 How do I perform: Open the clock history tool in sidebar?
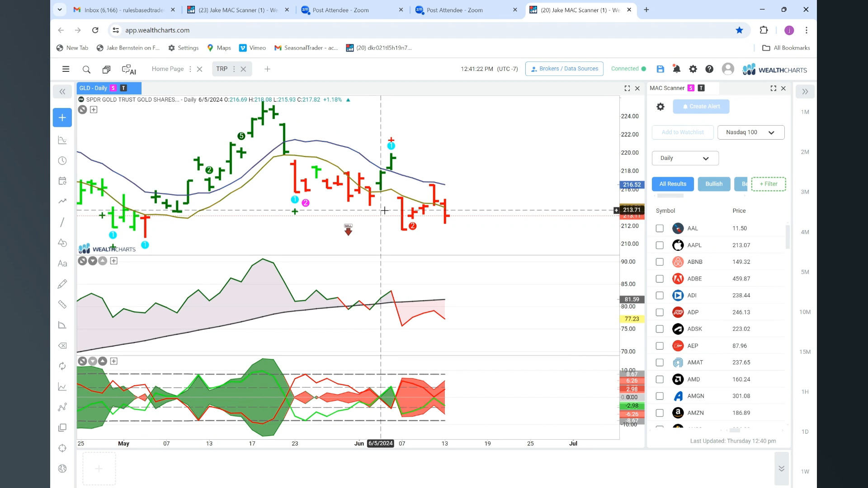click(62, 161)
